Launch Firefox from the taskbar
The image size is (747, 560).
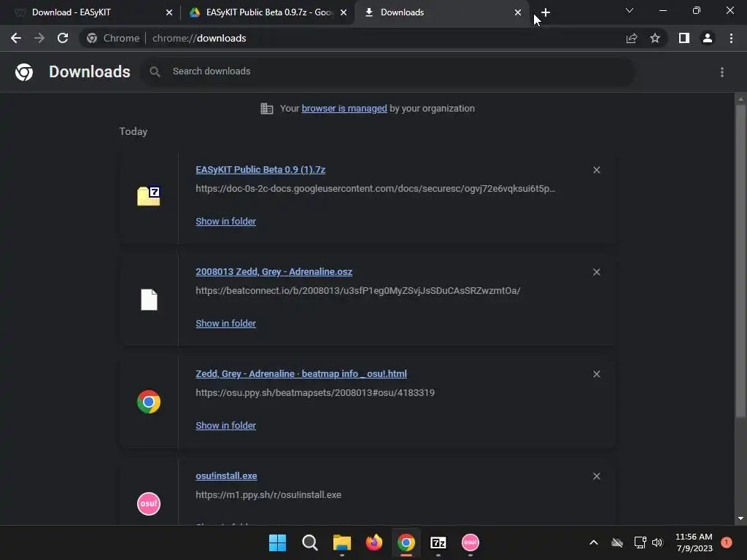pyautogui.click(x=374, y=542)
